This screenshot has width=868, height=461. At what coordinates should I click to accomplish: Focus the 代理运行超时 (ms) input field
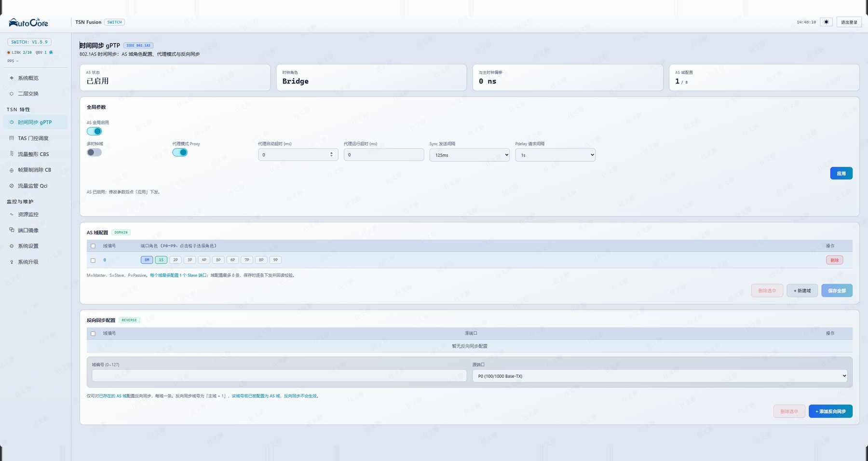pos(384,155)
